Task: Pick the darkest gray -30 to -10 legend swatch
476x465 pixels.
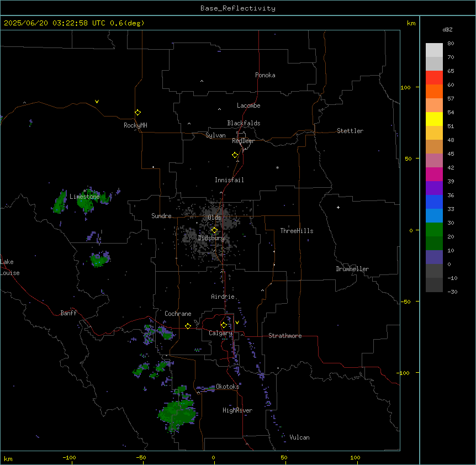Action: click(434, 285)
